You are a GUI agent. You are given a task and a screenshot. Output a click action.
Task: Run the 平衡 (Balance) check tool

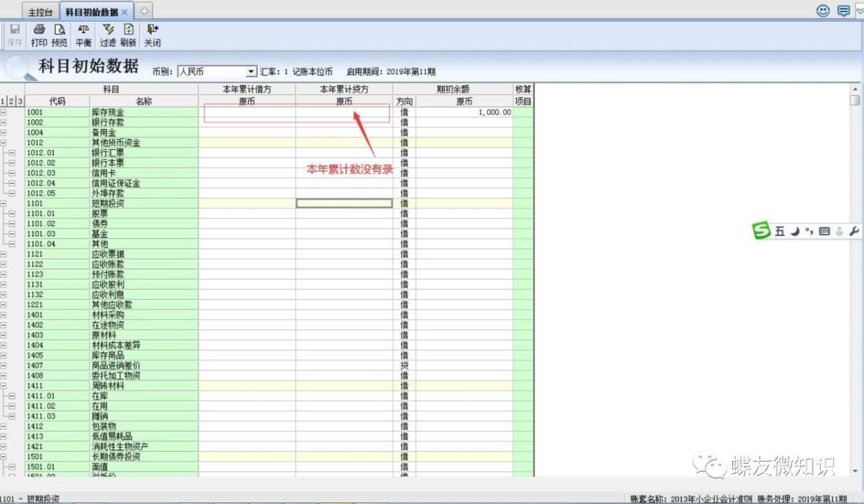tap(84, 34)
